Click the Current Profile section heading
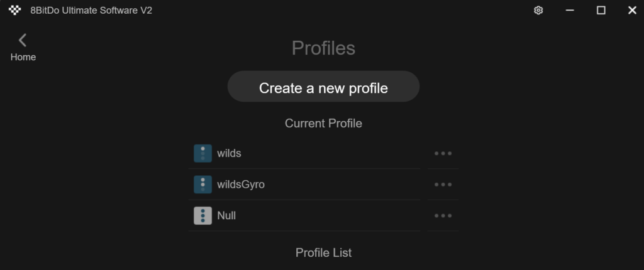Screen dimensions: 644x270 coord(324,124)
